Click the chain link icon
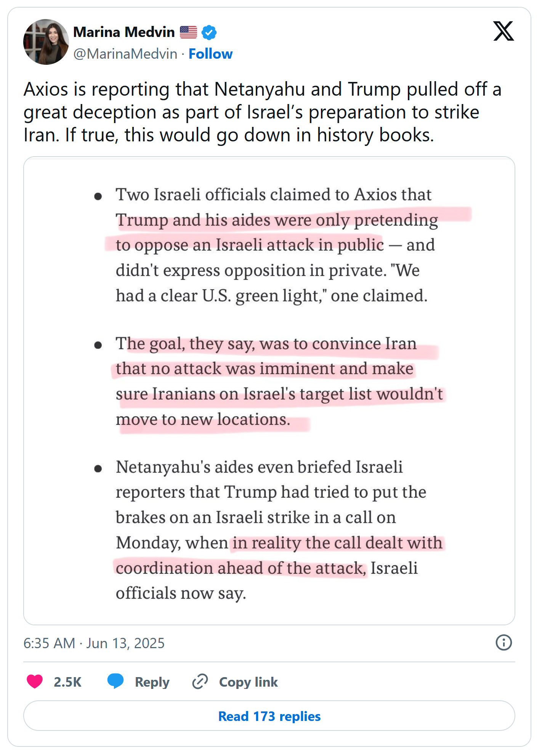542x756 pixels. point(200,682)
